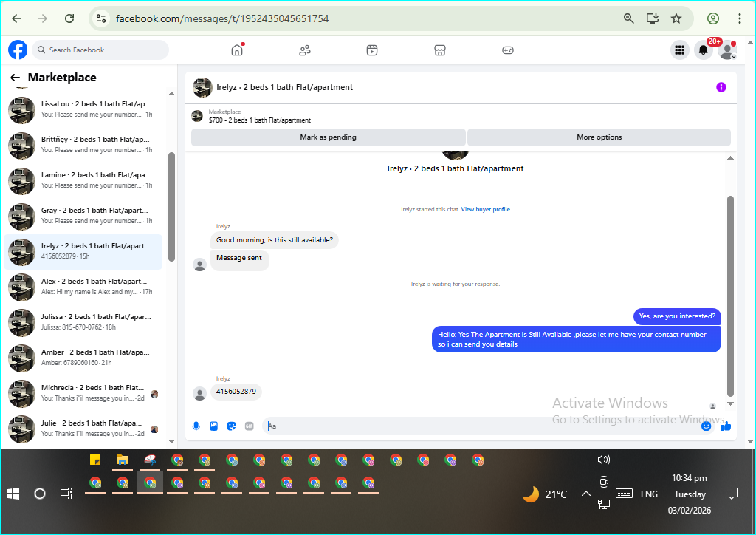Image resolution: width=756 pixels, height=535 pixels.
Task: Go to Facebook Home feed icon
Action: (x=237, y=50)
